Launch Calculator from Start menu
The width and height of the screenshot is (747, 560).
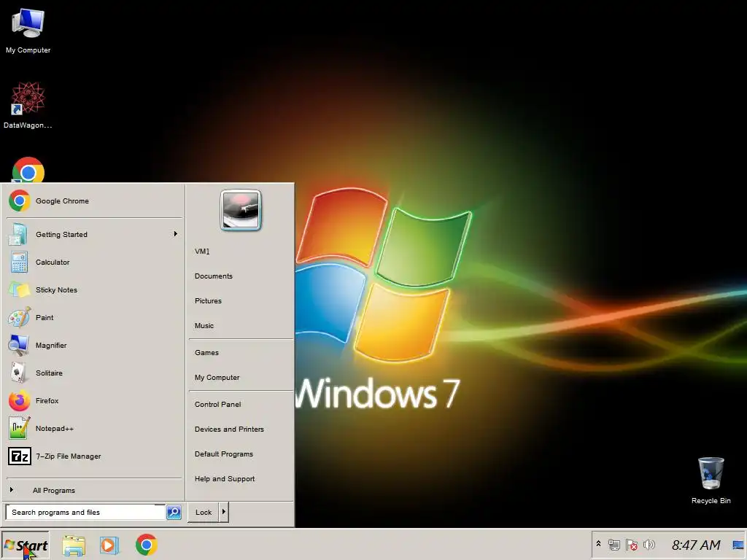[x=94, y=262]
